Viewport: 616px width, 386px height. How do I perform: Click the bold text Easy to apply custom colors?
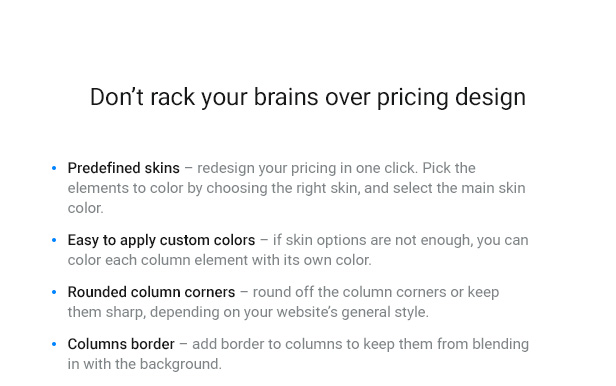(161, 240)
